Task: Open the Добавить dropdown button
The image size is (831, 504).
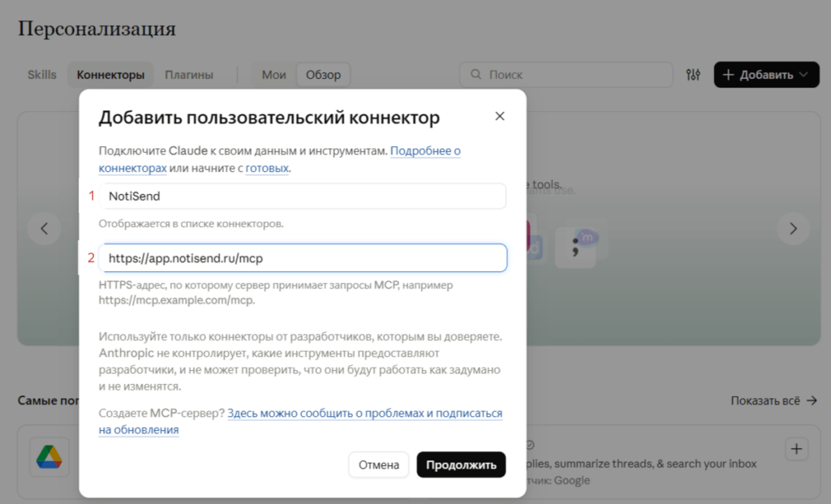Action: click(766, 75)
